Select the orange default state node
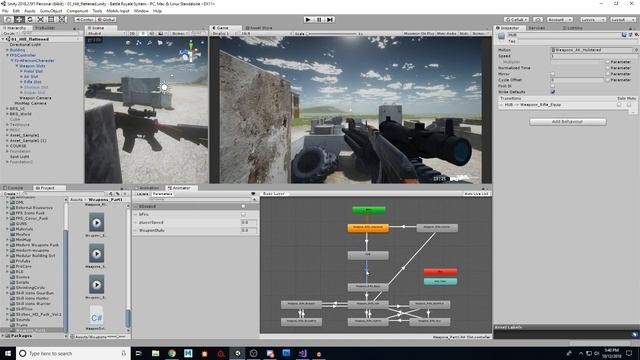Screen dimensions: 640x360 pyautogui.click(x=368, y=228)
